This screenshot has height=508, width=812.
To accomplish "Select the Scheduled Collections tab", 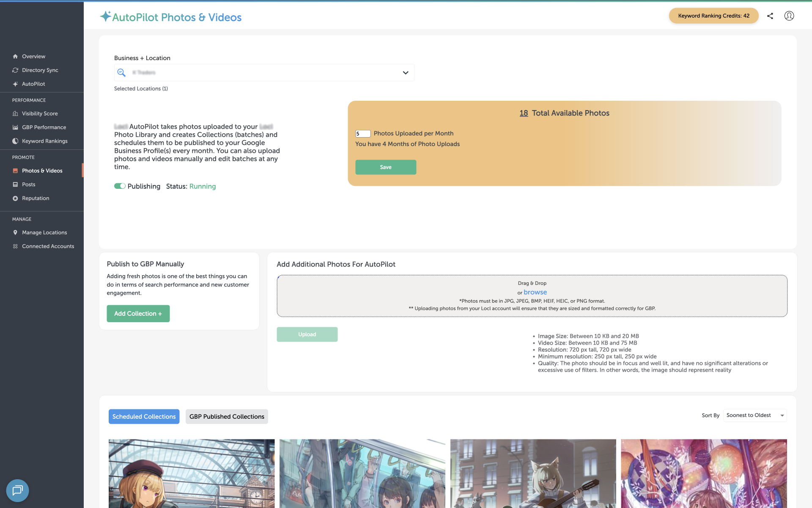I will (x=144, y=417).
